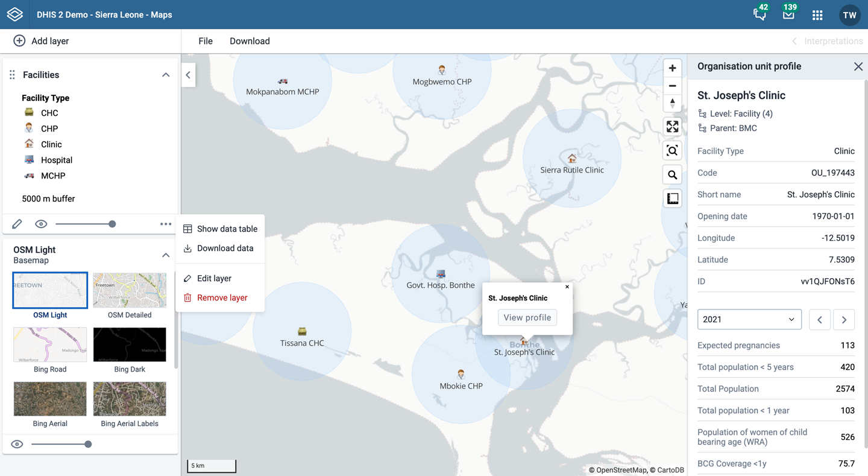This screenshot has height=476, width=868.
Task: Open the 2021 period dropdown
Action: (749, 319)
